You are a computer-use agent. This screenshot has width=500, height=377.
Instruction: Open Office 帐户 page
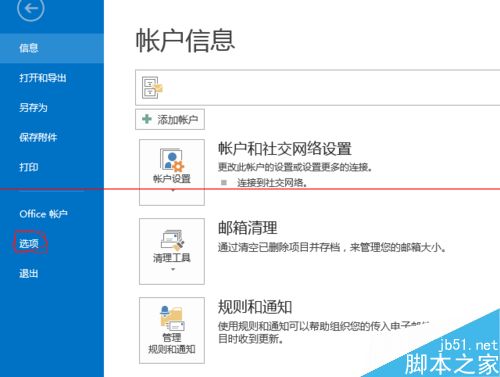coord(43,214)
